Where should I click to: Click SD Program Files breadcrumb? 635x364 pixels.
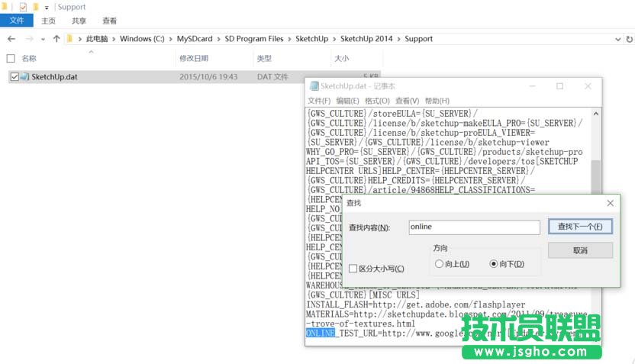254,39
